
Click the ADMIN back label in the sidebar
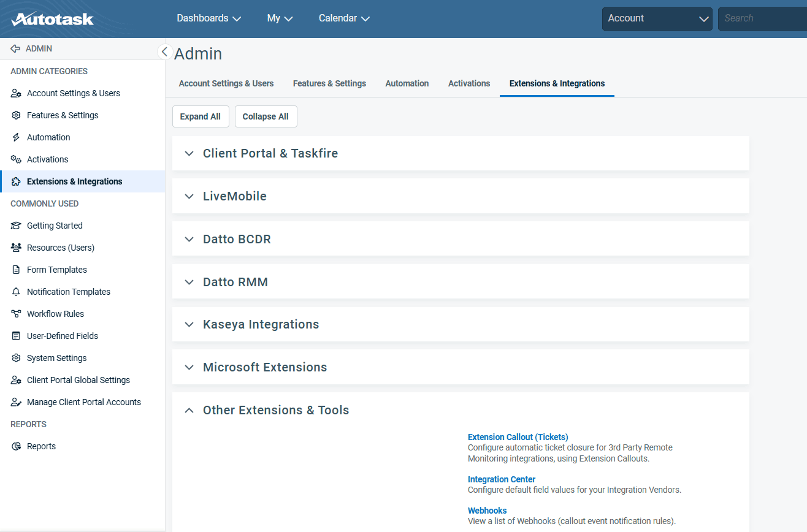[x=39, y=48]
